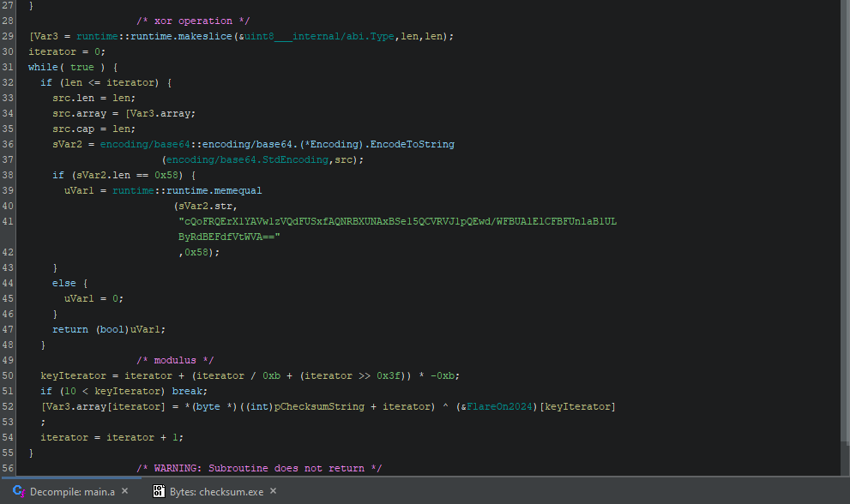Viewport: 850px width, 504px height.
Task: Close the Decompile: main.a tab
Action: point(125,491)
